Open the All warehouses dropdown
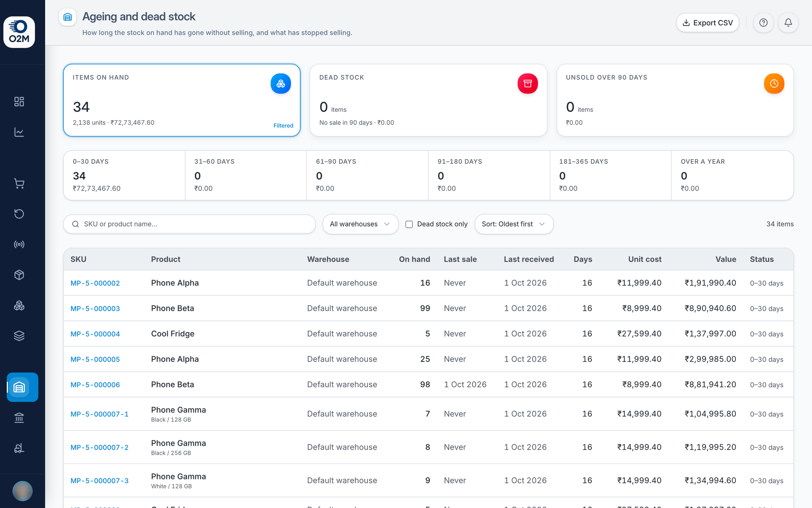 pyautogui.click(x=360, y=224)
